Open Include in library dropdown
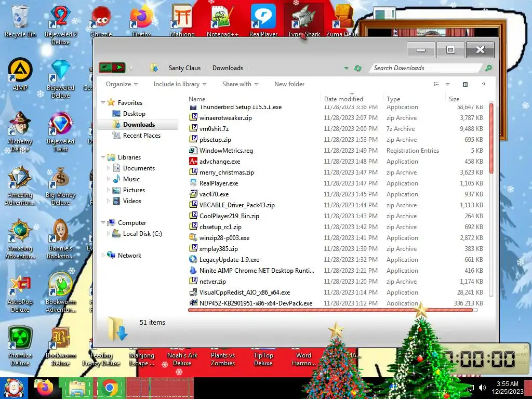This screenshot has width=532, height=399. pyautogui.click(x=180, y=84)
